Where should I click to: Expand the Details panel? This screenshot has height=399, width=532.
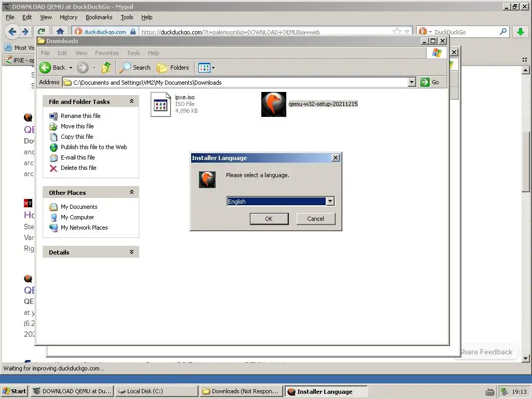pyautogui.click(x=131, y=252)
